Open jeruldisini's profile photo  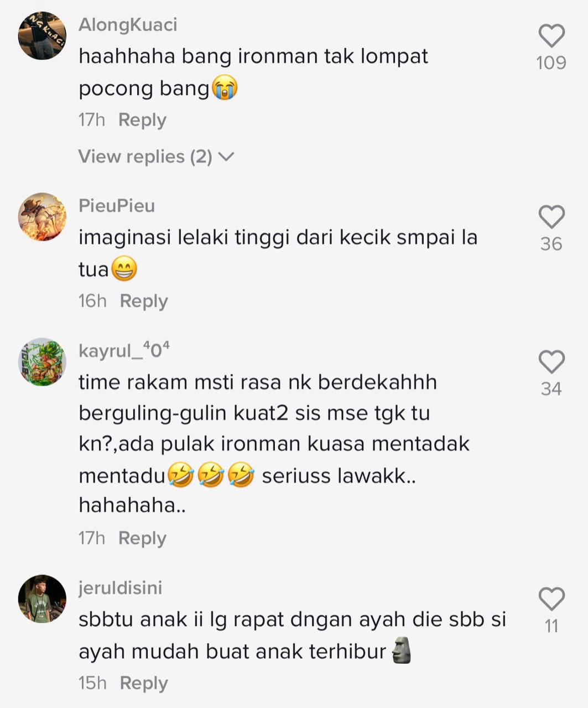pyautogui.click(x=43, y=599)
